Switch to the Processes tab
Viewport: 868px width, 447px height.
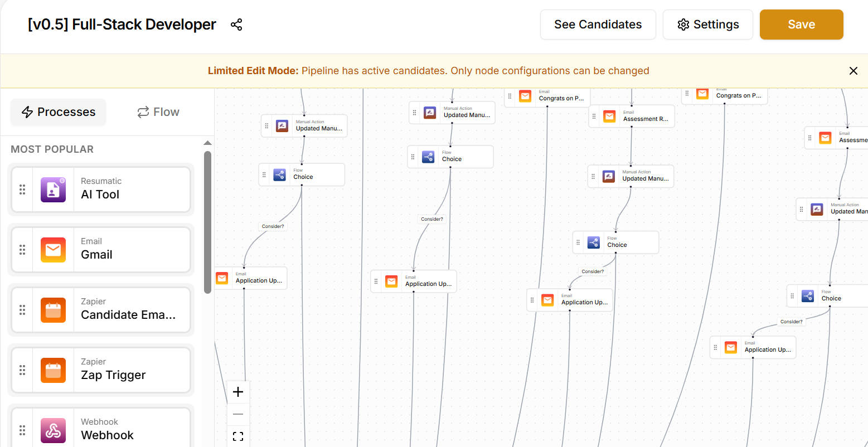point(59,112)
